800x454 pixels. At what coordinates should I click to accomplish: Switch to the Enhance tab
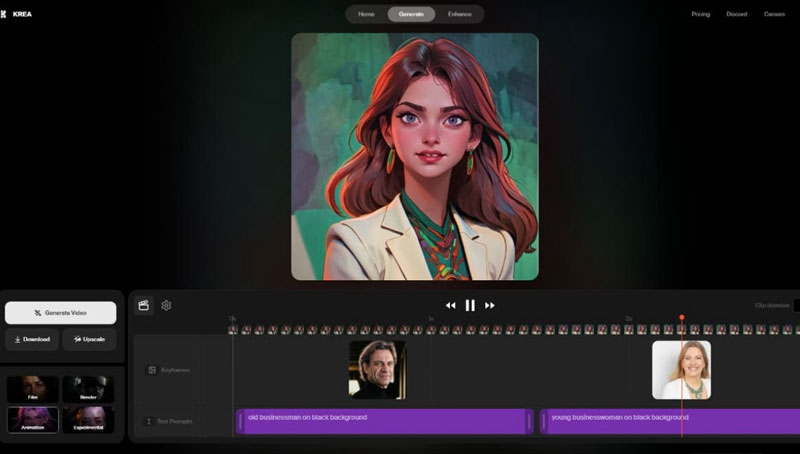460,14
